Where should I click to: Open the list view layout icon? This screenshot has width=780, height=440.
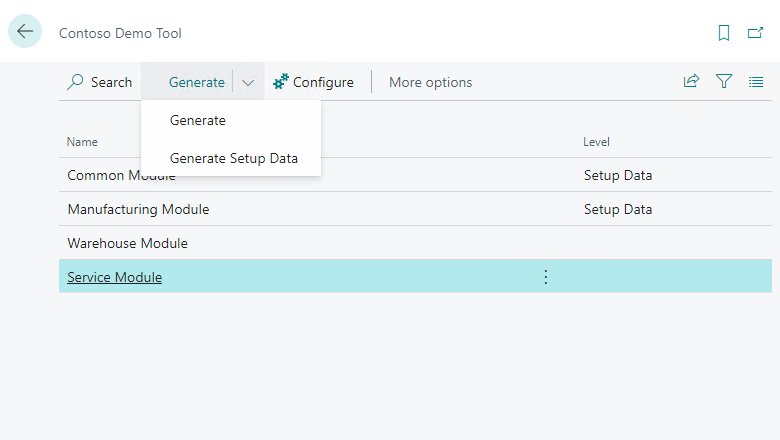click(x=756, y=82)
